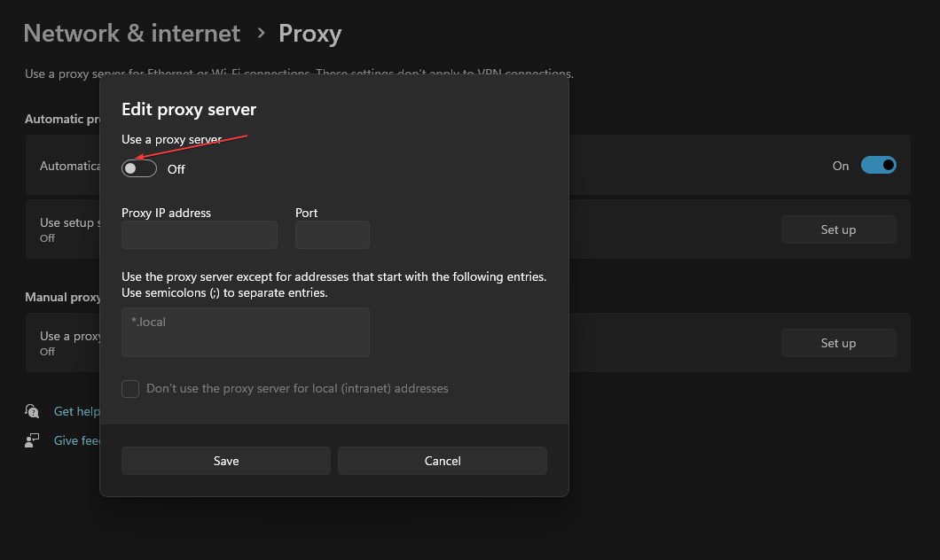Click the breadcrumb chevron arrow
This screenshot has width=940, height=560.
261,33
